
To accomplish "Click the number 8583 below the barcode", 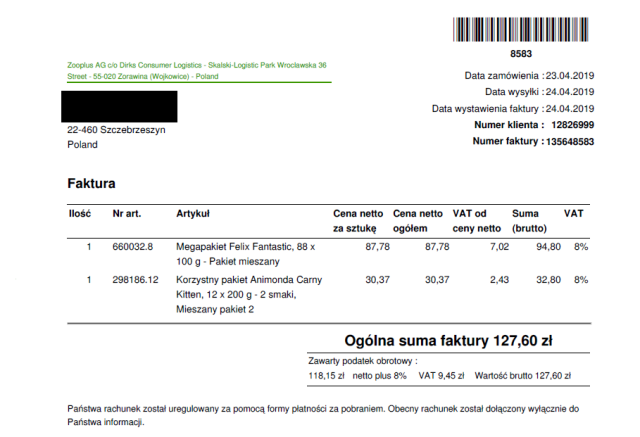I will (521, 52).
